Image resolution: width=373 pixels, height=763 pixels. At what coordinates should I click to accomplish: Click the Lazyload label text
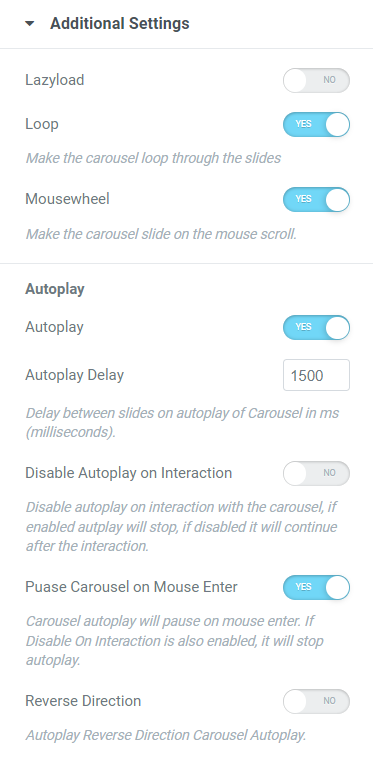(x=54, y=80)
